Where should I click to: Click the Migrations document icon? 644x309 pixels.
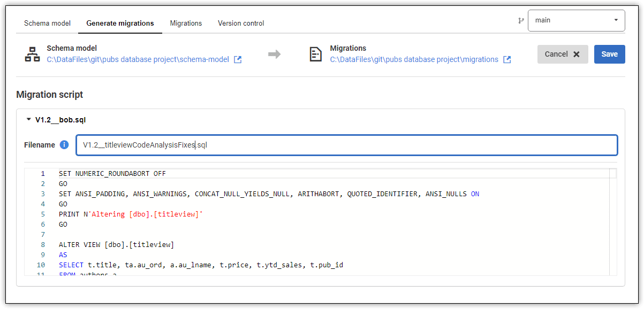[316, 54]
